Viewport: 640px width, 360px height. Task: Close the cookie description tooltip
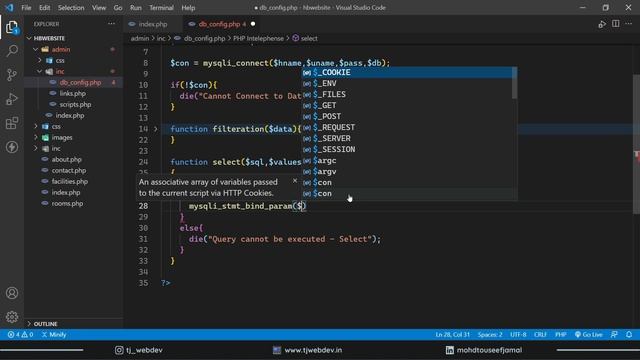click(295, 180)
